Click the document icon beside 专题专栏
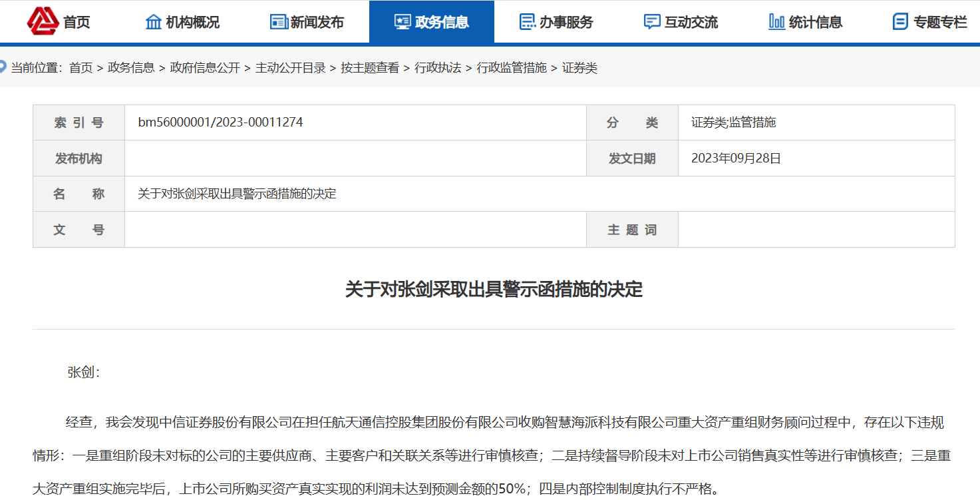Image resolution: width=980 pixels, height=500 pixels. click(900, 22)
